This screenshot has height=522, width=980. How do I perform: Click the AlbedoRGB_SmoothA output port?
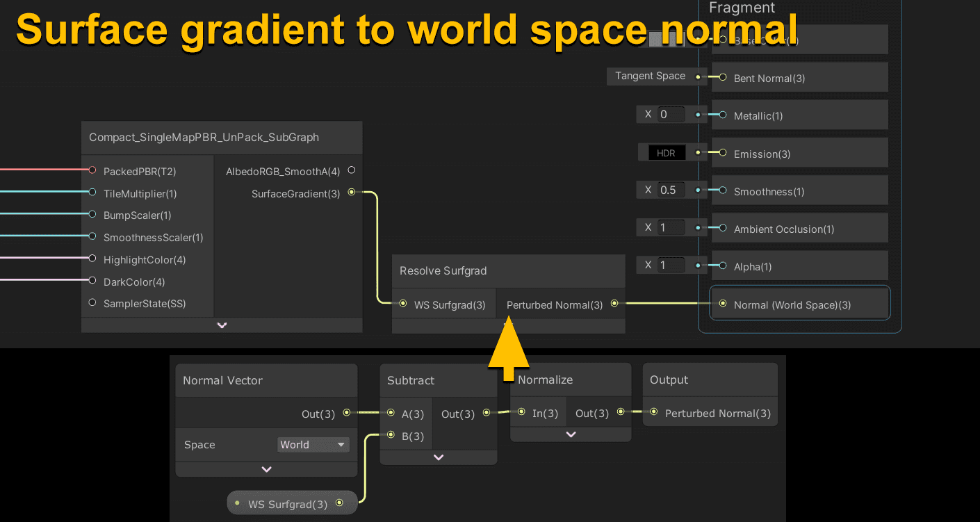point(351,170)
